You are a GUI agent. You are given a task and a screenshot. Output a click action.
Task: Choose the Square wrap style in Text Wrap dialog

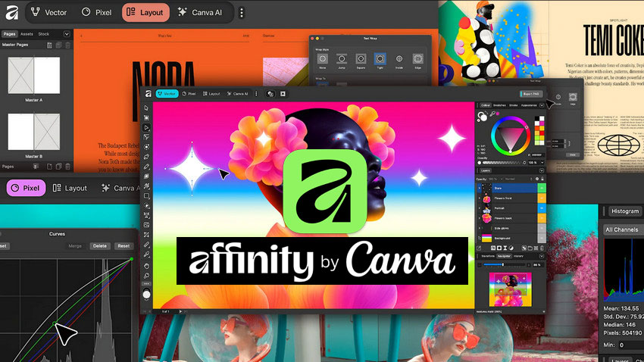coord(361,59)
